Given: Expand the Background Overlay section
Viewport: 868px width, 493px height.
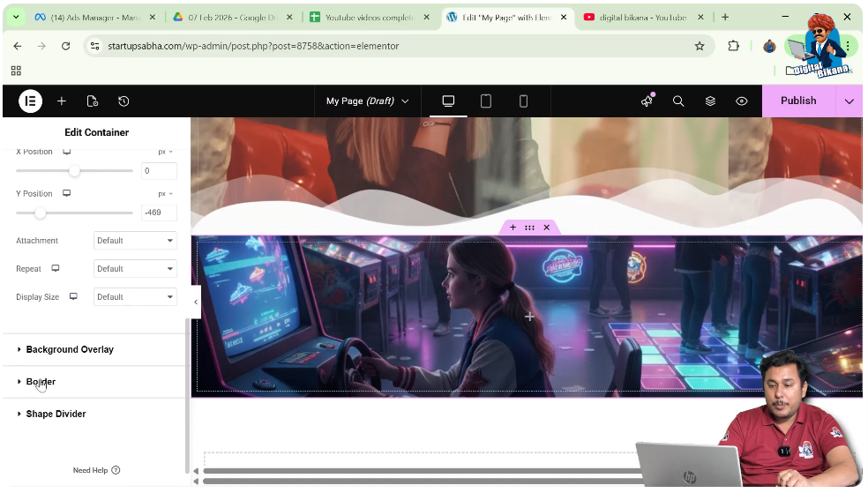Looking at the screenshot, I should tap(94, 350).
